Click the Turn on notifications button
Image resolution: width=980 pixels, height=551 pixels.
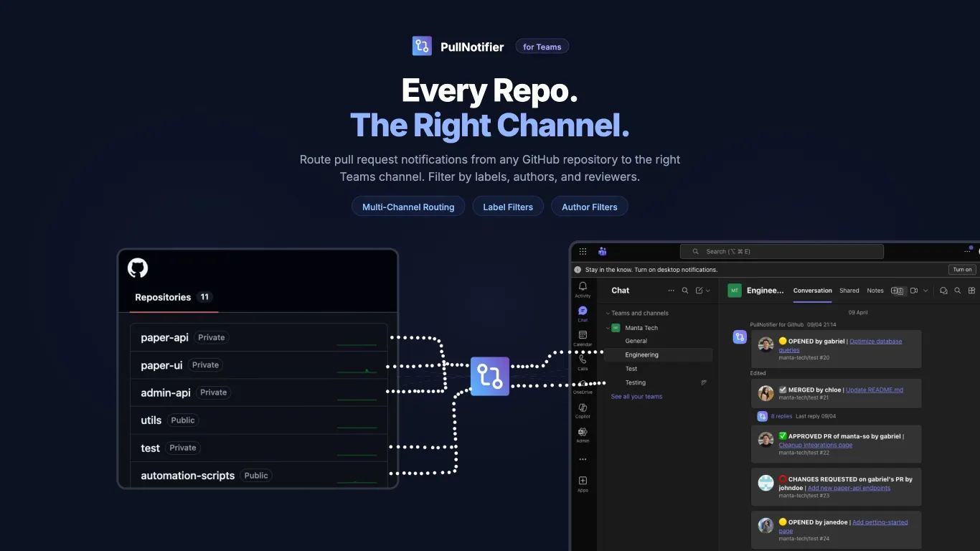[x=962, y=270]
